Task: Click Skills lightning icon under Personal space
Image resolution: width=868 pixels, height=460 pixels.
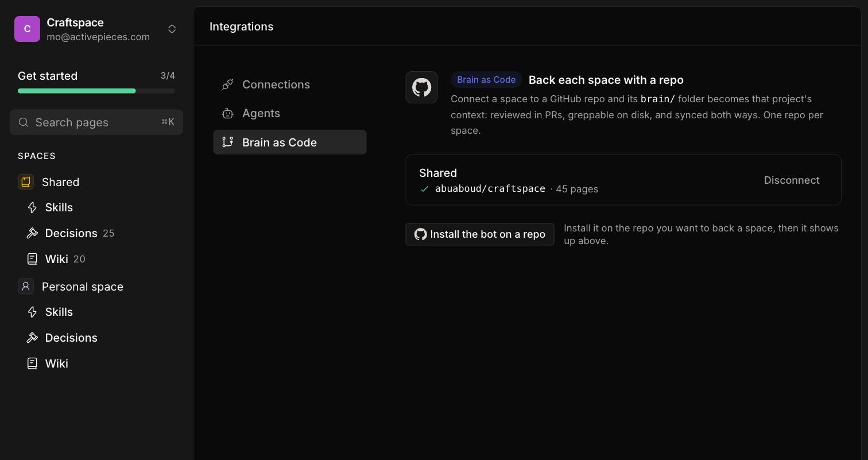Action: click(x=33, y=312)
